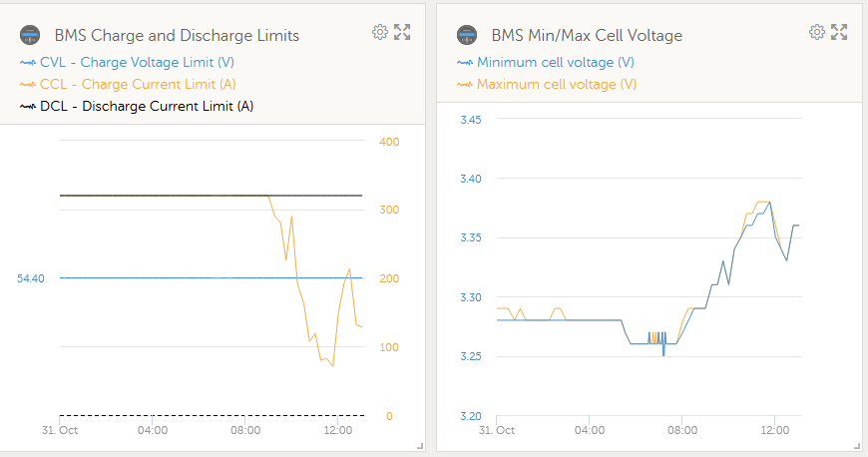Screen dimensions: 868x457
Task: Toggle CVL - Charge Voltage Limit (V) series
Action: point(137,62)
